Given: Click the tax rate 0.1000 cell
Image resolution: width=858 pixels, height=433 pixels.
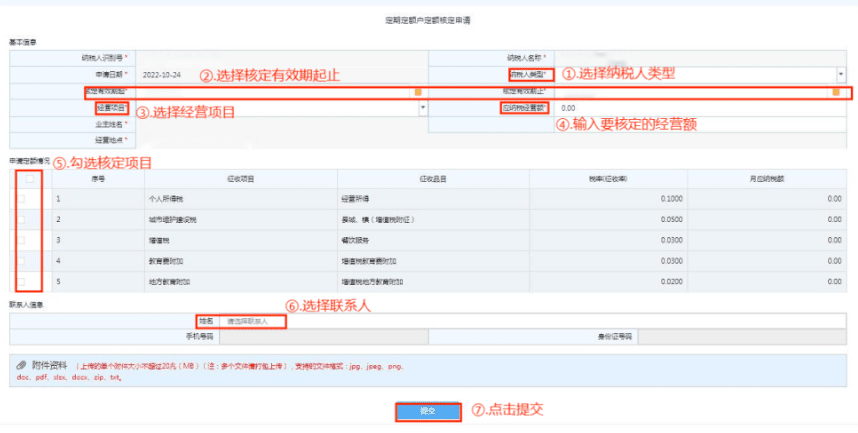Looking at the screenshot, I should [608, 199].
